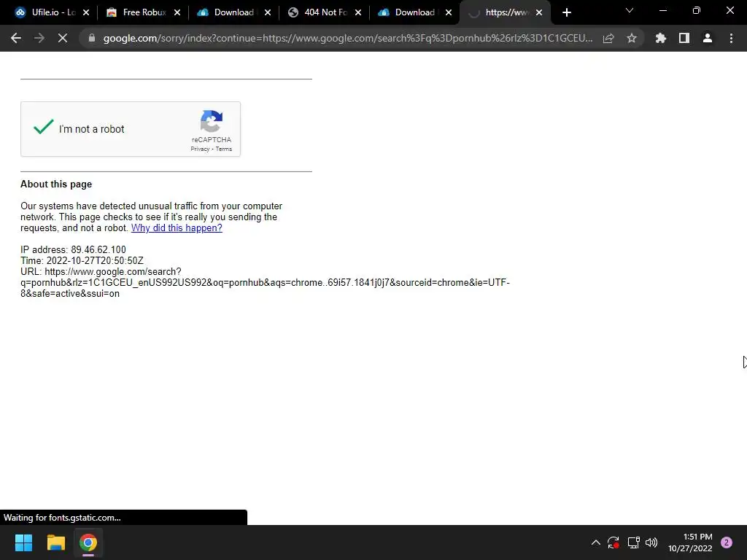Click the sync status tray icon
This screenshot has height=560, width=747.
tap(614, 542)
